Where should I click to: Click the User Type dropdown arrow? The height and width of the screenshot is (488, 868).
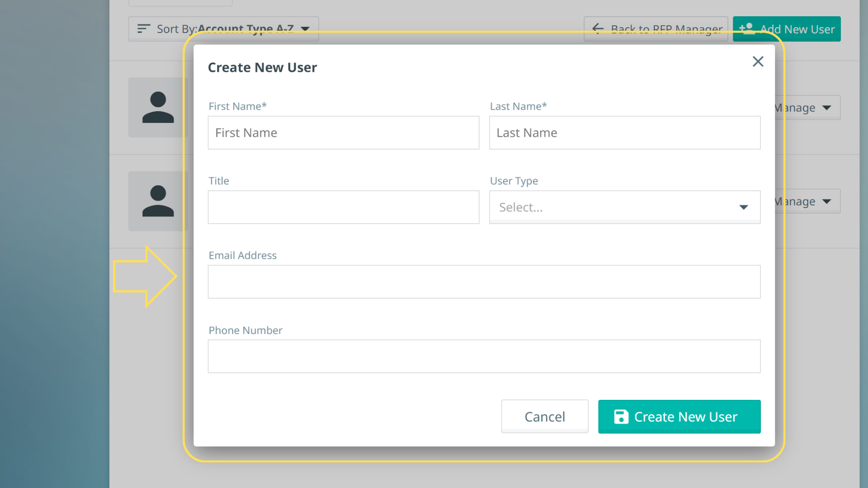[x=744, y=207]
